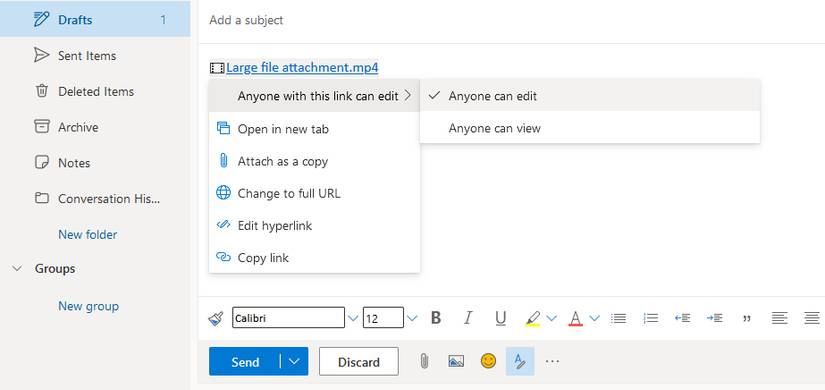Apply quote formatting
The height and width of the screenshot is (390, 825).
[747, 318]
